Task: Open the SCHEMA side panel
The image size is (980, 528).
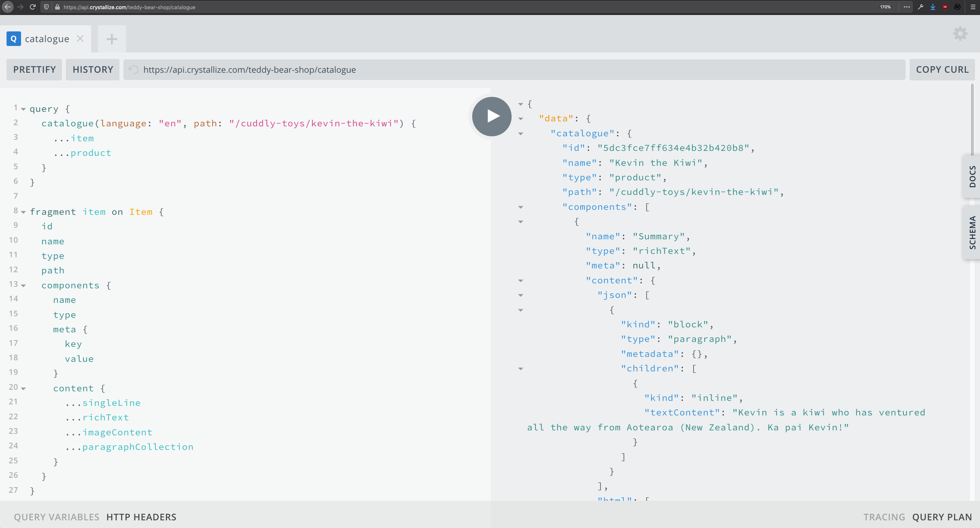Action: pos(972,232)
